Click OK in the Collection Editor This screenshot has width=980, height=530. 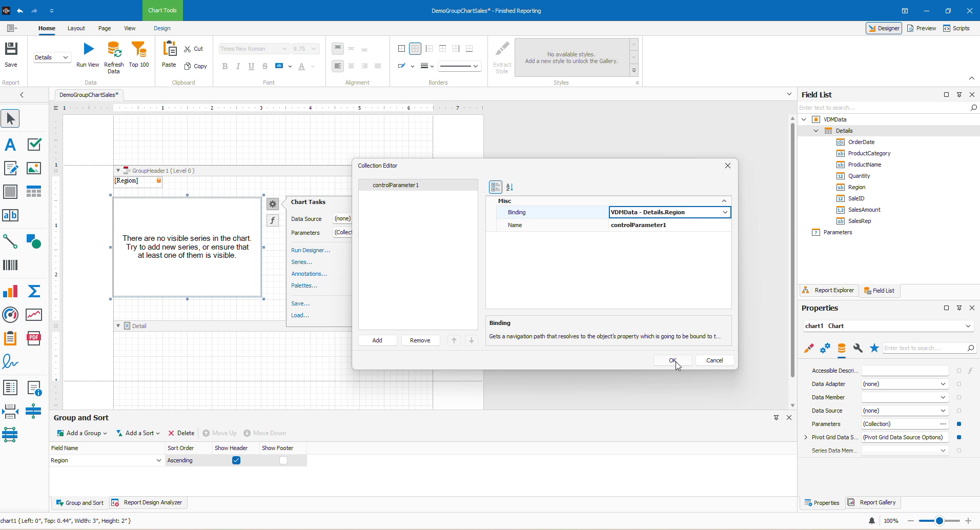click(x=673, y=360)
